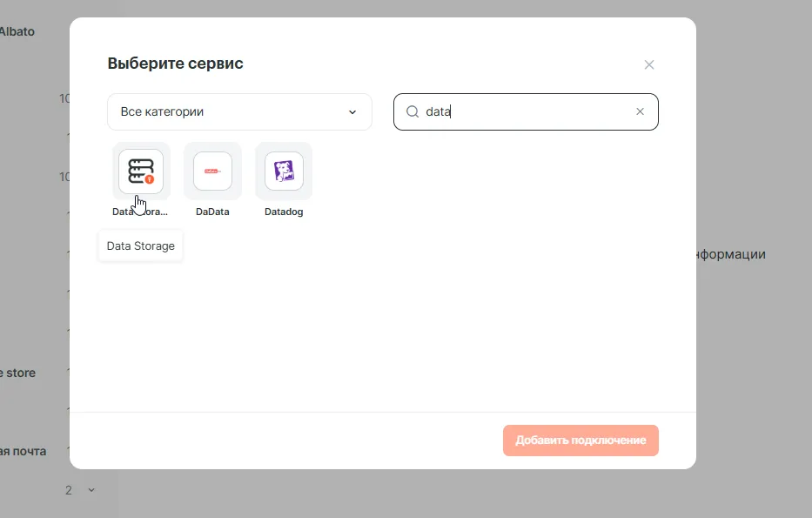Pick the Datadog dog logo icon
This screenshot has width=812, height=518.
[284, 171]
